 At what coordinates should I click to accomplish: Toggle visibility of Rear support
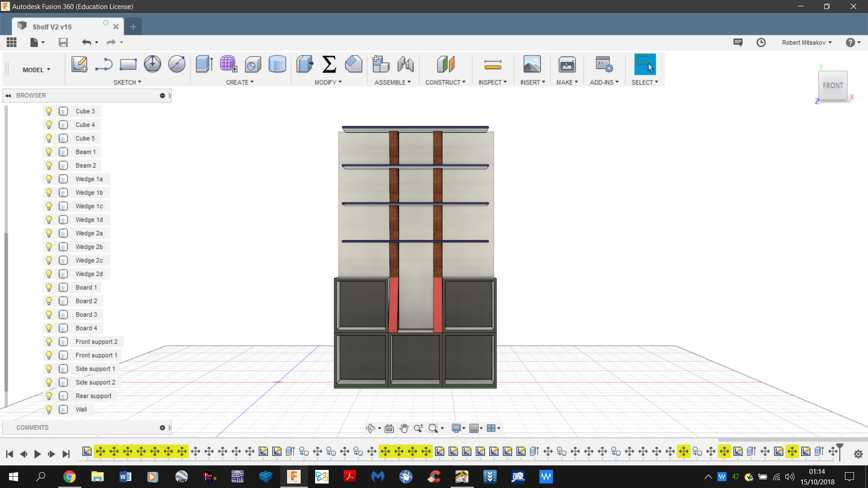[49, 396]
